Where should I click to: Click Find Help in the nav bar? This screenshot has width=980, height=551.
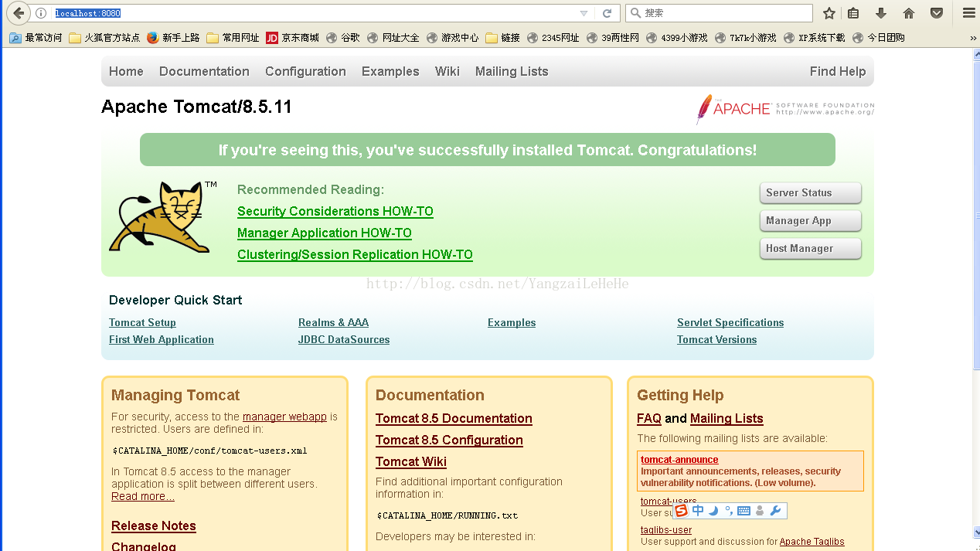click(838, 71)
